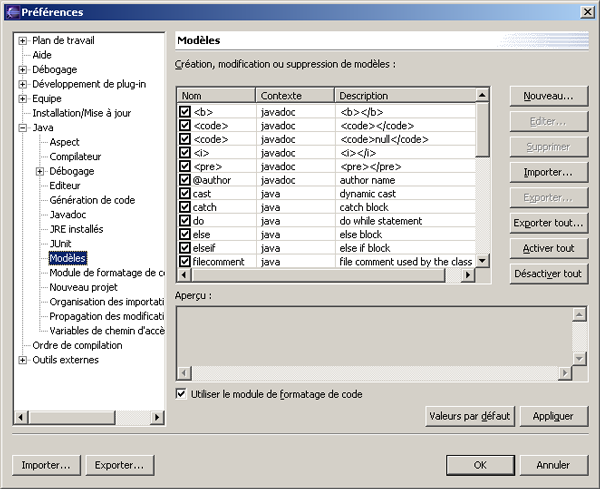Expand the 'Débogage' node under Java
This screenshot has height=489, width=600.
pos(40,171)
